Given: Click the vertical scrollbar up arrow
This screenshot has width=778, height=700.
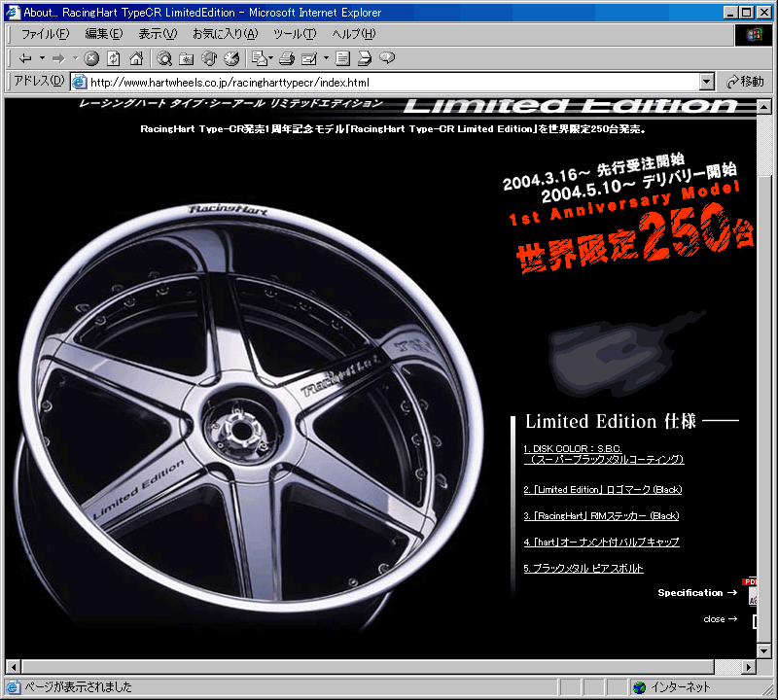Looking at the screenshot, I should point(764,106).
